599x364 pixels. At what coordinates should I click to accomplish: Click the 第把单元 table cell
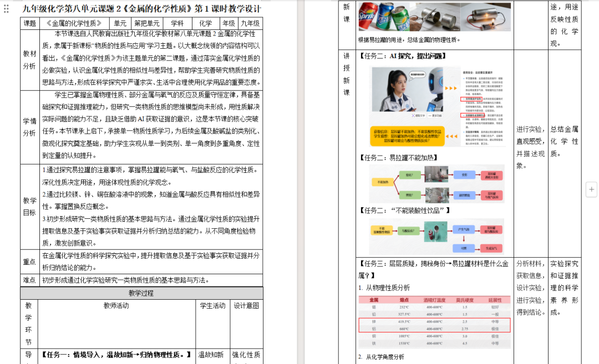(146, 23)
